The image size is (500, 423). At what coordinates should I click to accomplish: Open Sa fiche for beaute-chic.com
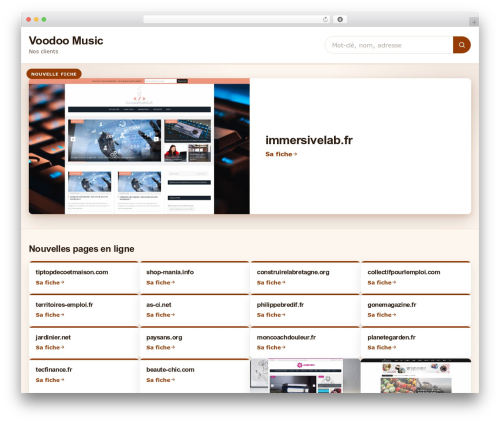pyautogui.click(x=160, y=380)
